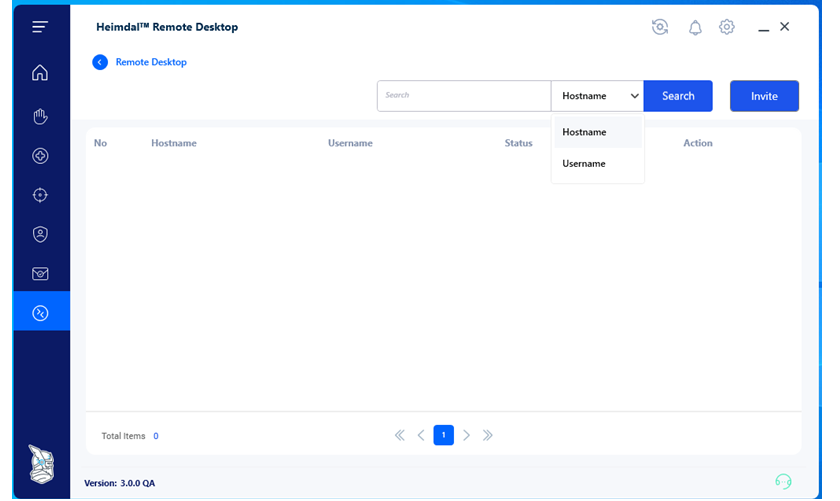This screenshot has width=840, height=501.
Task: Choose Hostname option in dropdown list
Action: point(597,132)
